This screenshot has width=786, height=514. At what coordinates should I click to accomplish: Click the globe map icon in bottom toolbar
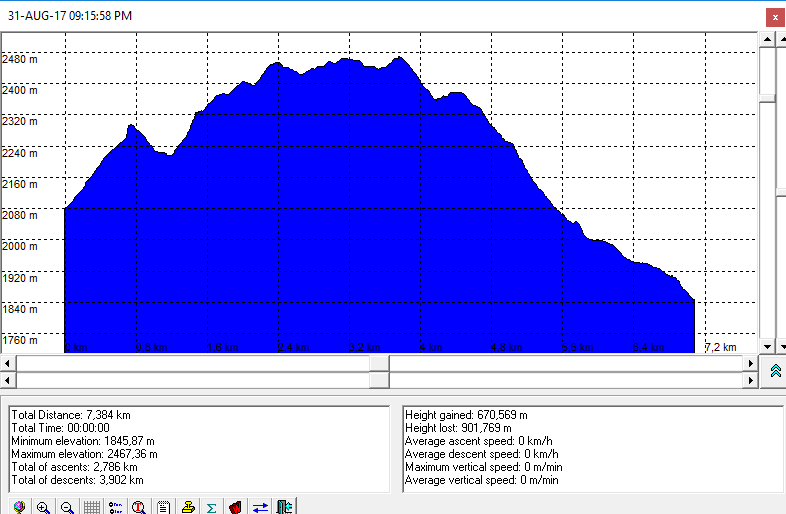tap(19, 507)
